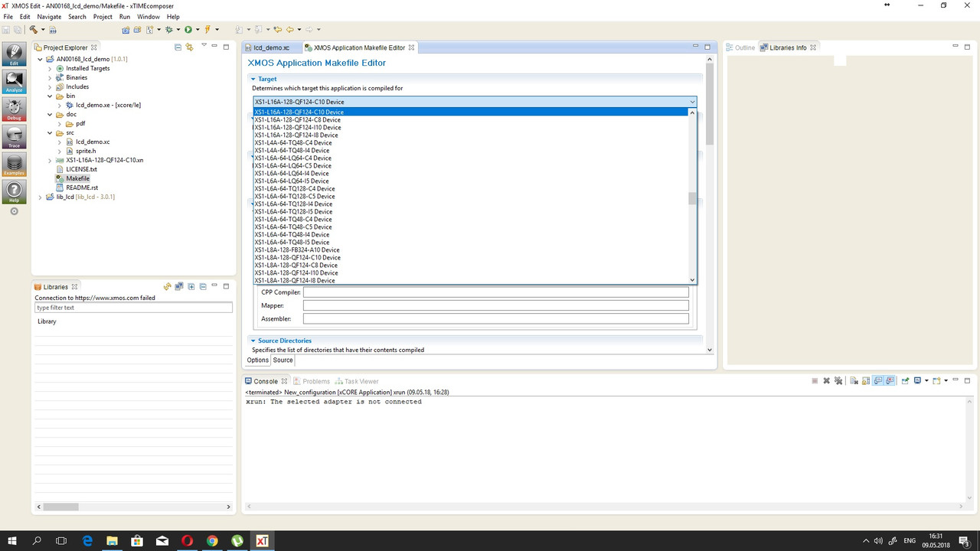Open the Edit perspective in the sidebar
The image size is (980, 551).
click(x=14, y=54)
